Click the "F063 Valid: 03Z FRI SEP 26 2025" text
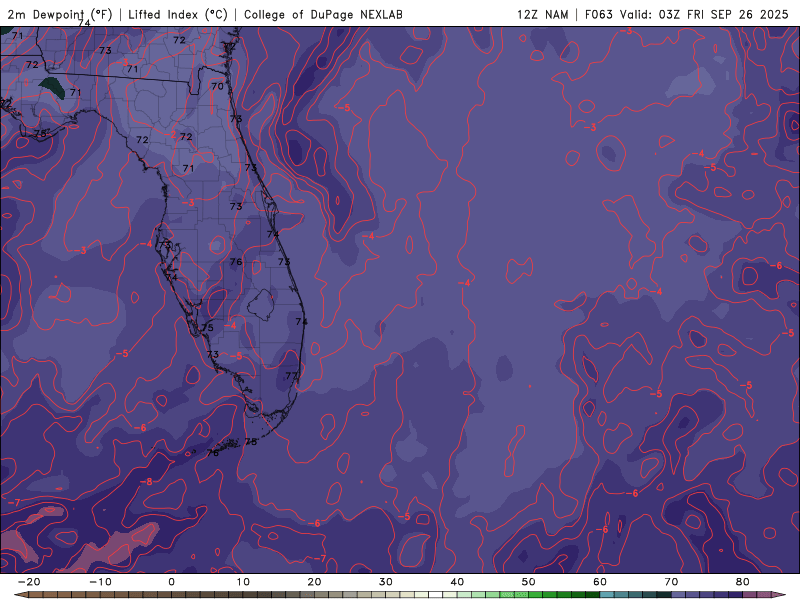Image resolution: width=800 pixels, height=600 pixels. [x=686, y=14]
